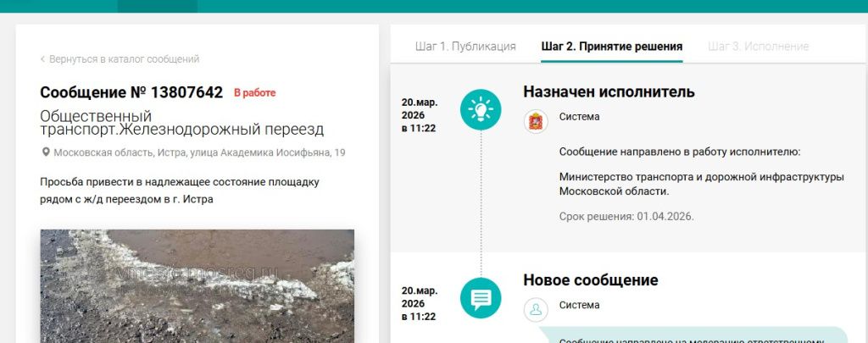
Task: Click message number 13807642 heading
Action: click(x=131, y=92)
